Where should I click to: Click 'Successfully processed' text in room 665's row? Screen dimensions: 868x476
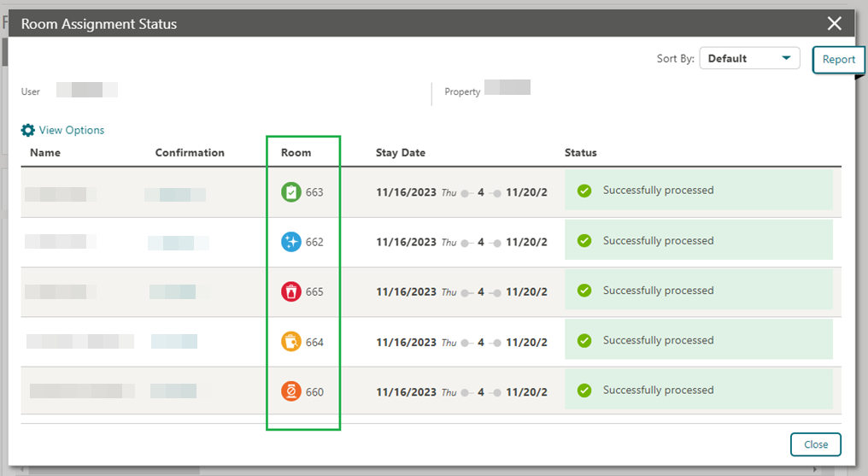click(658, 291)
